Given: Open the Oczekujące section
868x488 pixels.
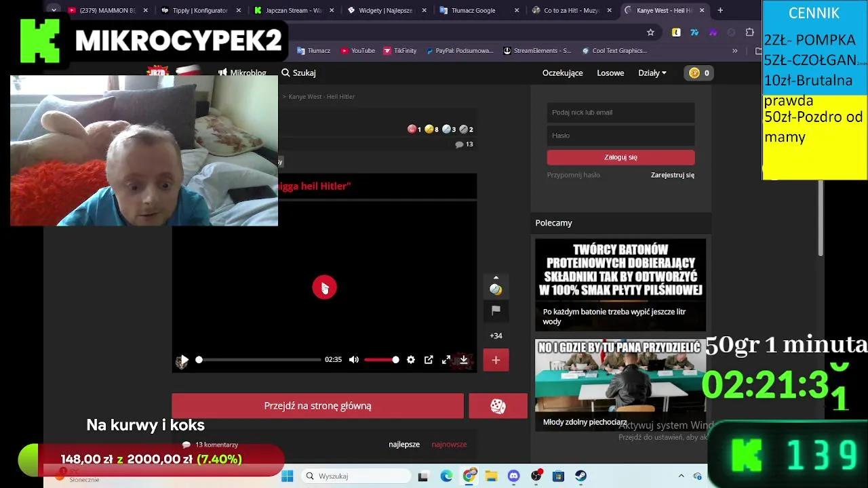Looking at the screenshot, I should (x=562, y=73).
